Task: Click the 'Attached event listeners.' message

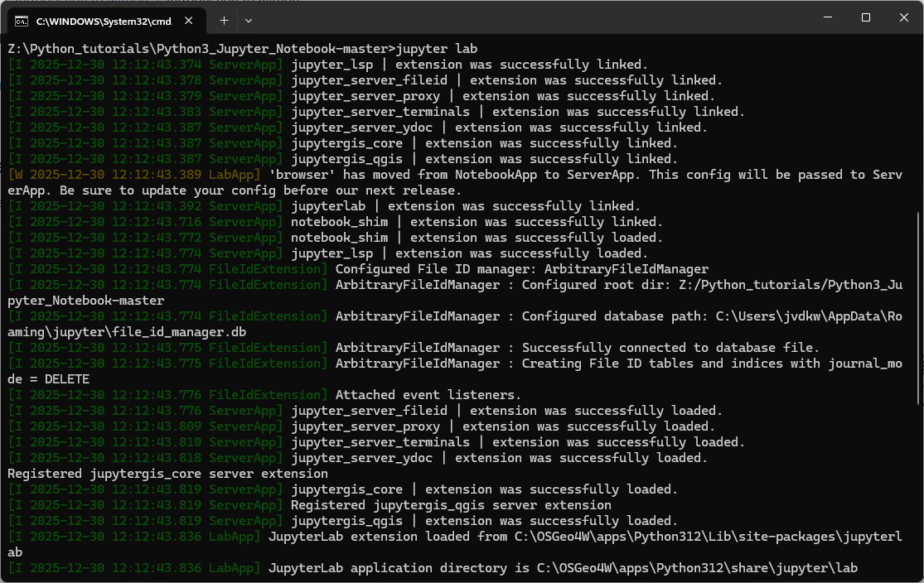Action: pyautogui.click(x=428, y=395)
